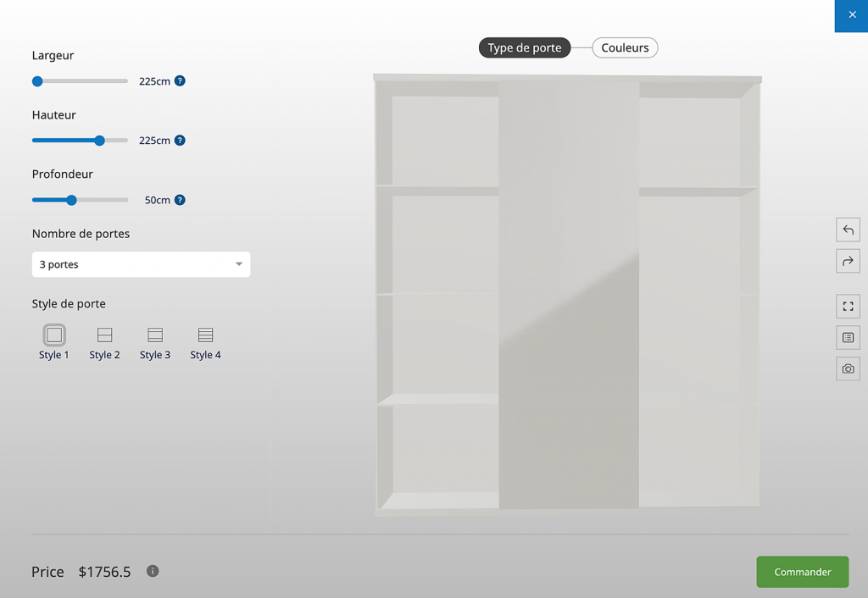Viewport: 868px width, 598px height.
Task: Click the Hauteur slider handle
Action: point(100,141)
